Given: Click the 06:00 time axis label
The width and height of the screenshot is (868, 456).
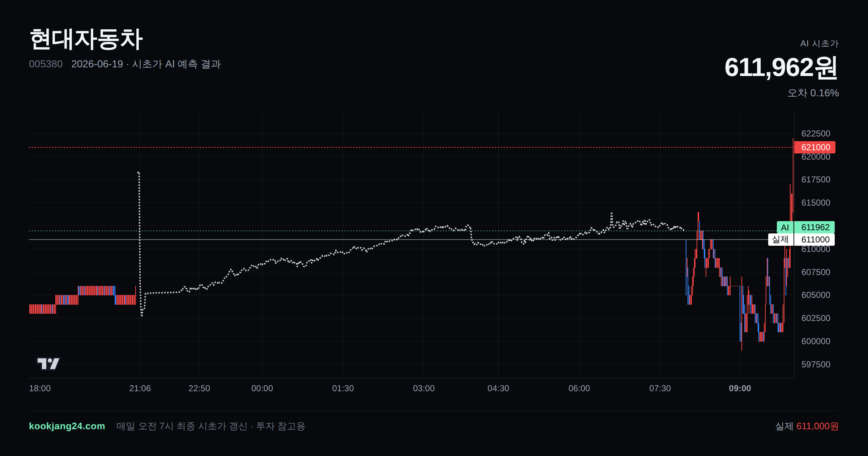Looking at the screenshot, I should tap(579, 388).
